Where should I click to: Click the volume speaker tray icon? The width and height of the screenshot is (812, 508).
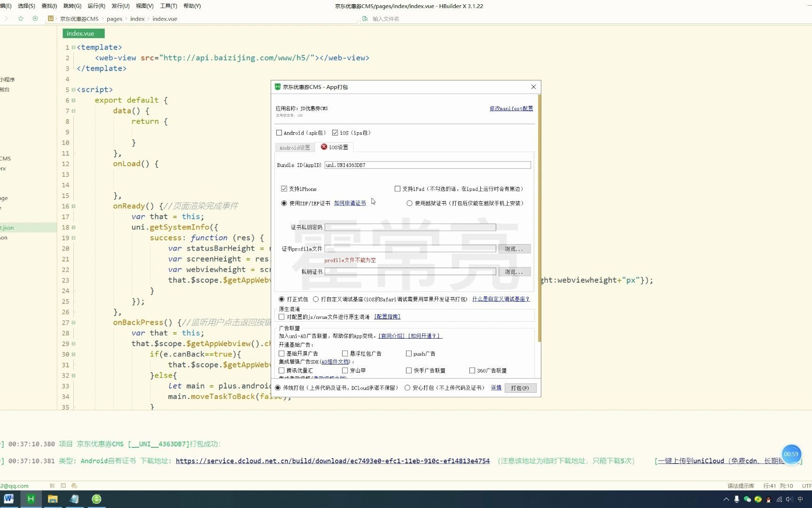789,500
